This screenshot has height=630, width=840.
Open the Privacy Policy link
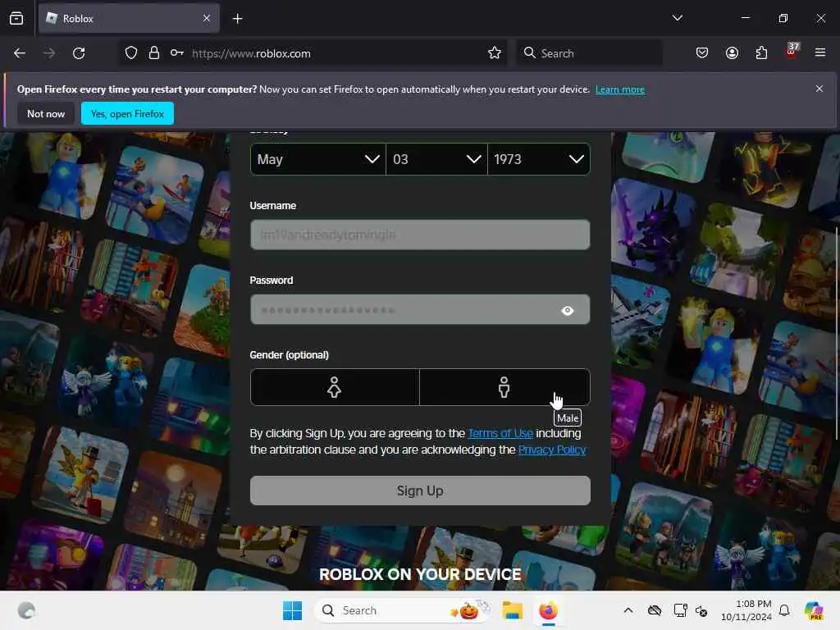click(x=552, y=450)
